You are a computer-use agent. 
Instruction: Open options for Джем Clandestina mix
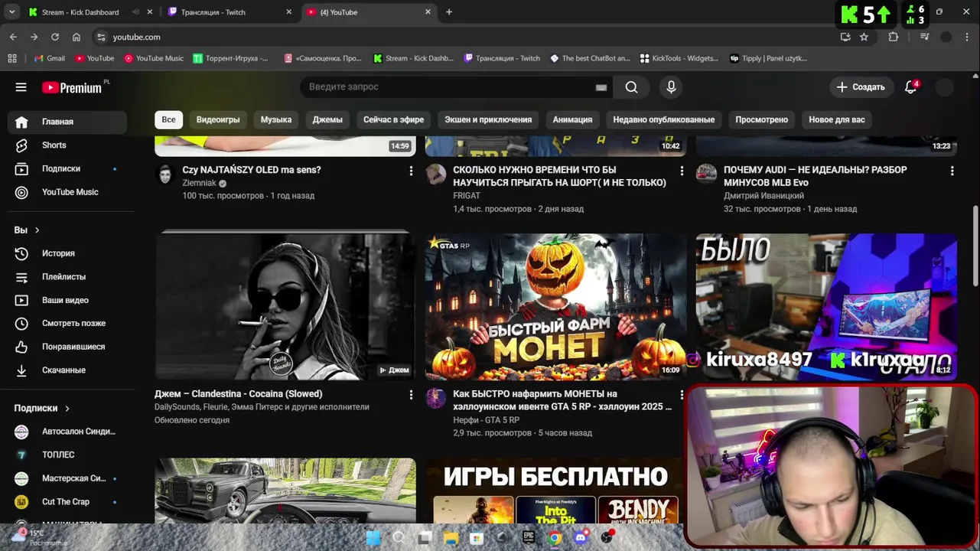point(411,395)
